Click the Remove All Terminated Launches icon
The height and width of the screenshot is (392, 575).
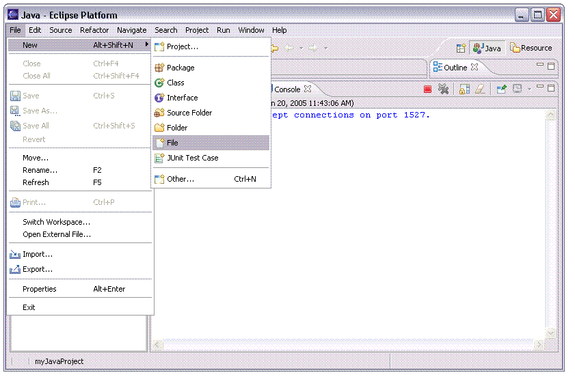(443, 89)
